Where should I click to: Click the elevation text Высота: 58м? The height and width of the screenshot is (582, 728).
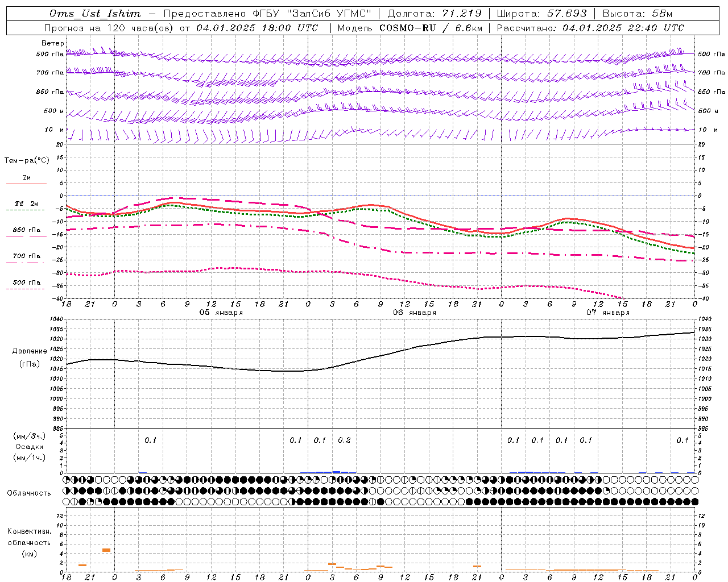click(638, 14)
